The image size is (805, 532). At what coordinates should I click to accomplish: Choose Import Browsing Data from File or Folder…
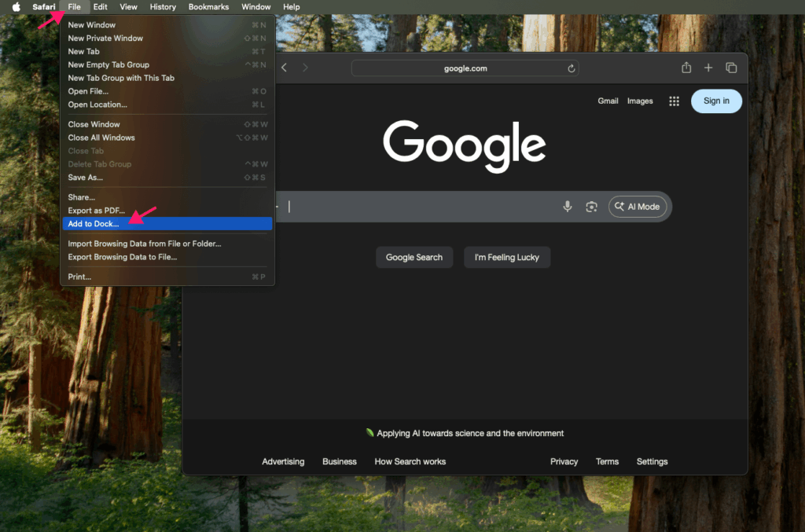pyautogui.click(x=167, y=244)
